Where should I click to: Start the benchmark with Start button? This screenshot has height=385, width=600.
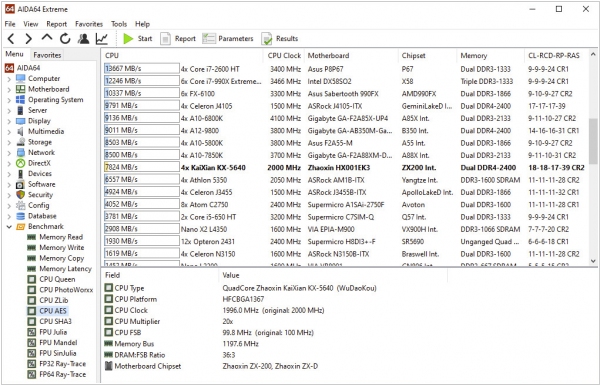click(138, 39)
